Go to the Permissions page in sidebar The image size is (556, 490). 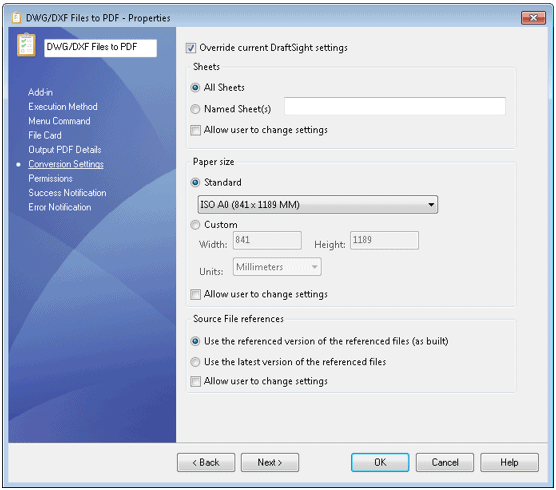50,178
